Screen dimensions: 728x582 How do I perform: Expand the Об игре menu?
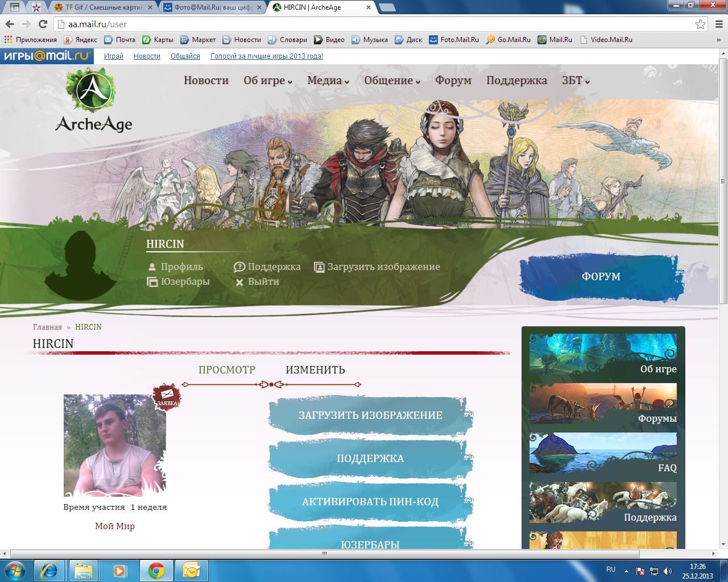pos(268,81)
